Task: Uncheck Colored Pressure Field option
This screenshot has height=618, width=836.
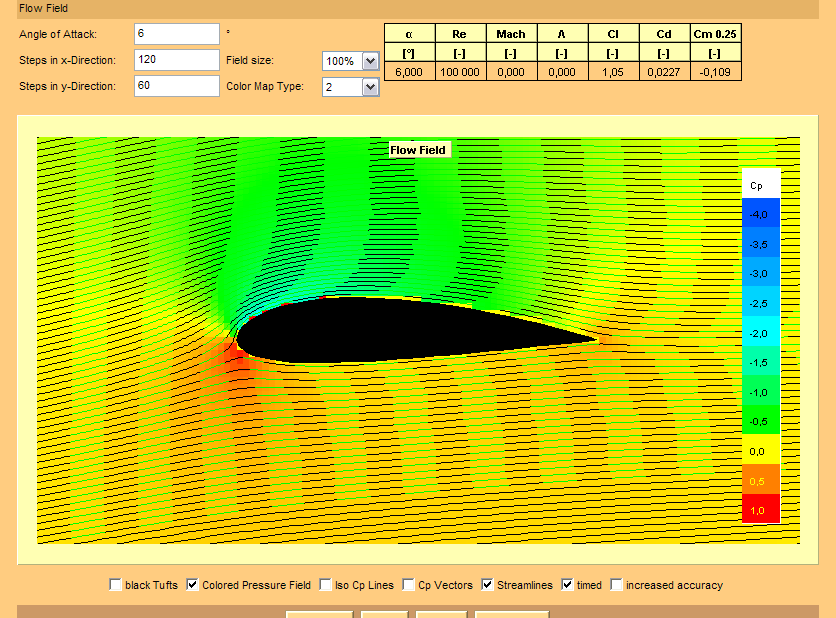Action: (193, 585)
